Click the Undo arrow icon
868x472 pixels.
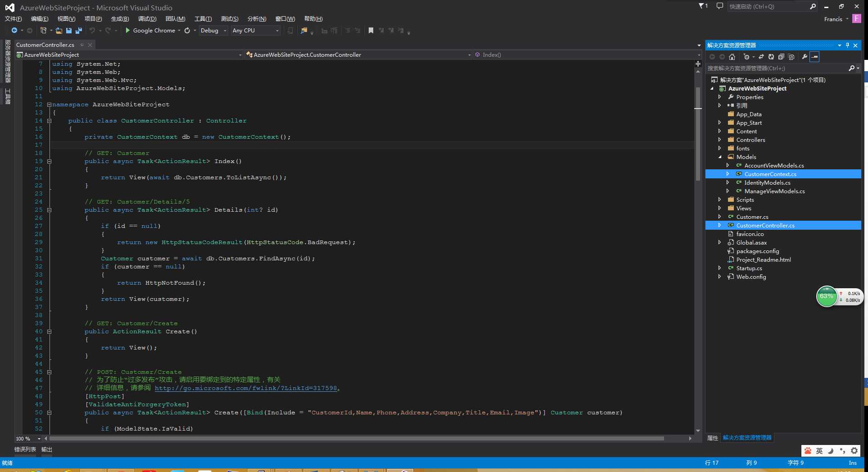[92, 30]
